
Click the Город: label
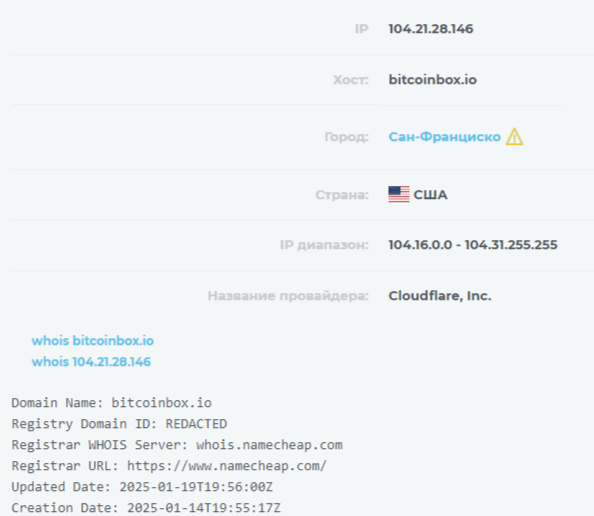pos(347,137)
